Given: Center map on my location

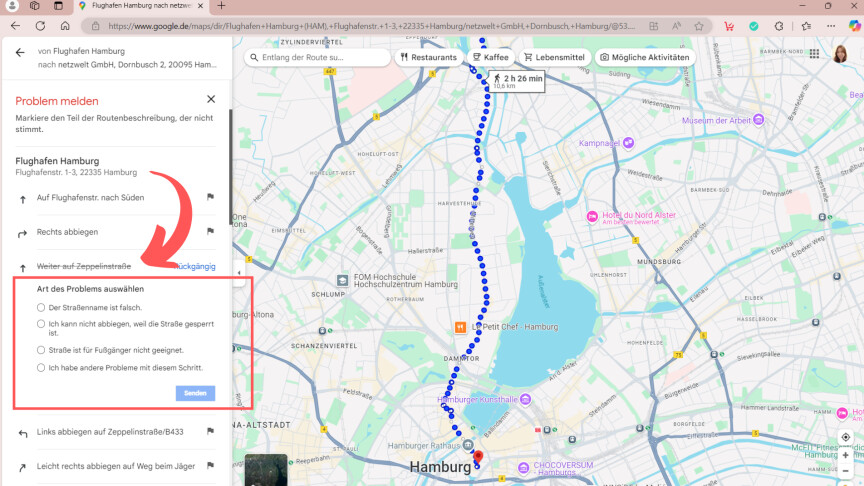Looking at the screenshot, I should [845, 437].
